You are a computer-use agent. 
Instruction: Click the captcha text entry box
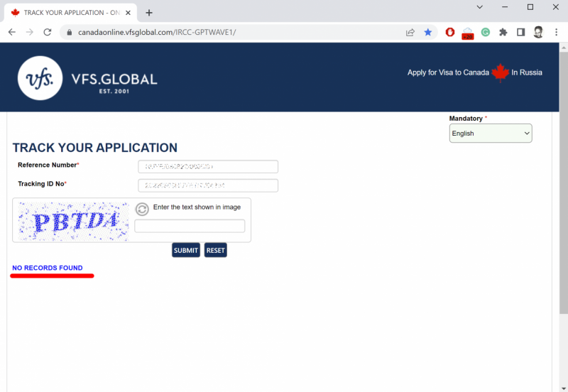[190, 226]
